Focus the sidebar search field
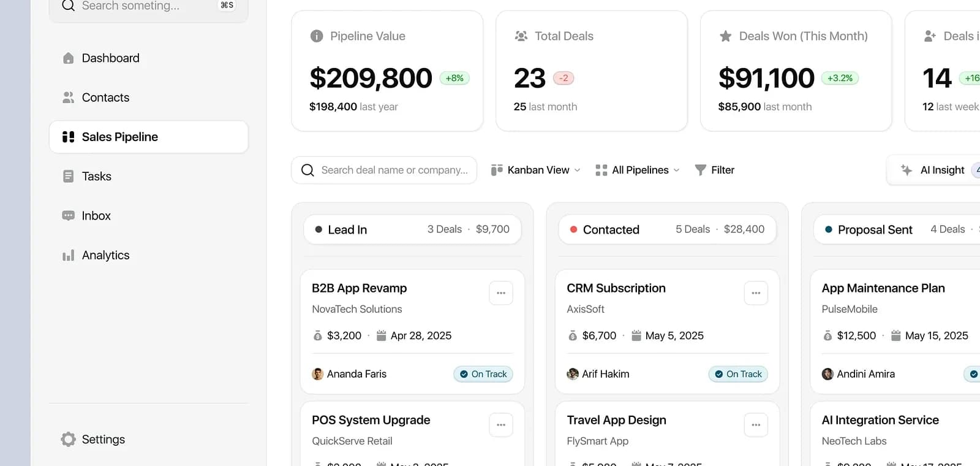Viewport: 980px width, 466px height. (148, 7)
